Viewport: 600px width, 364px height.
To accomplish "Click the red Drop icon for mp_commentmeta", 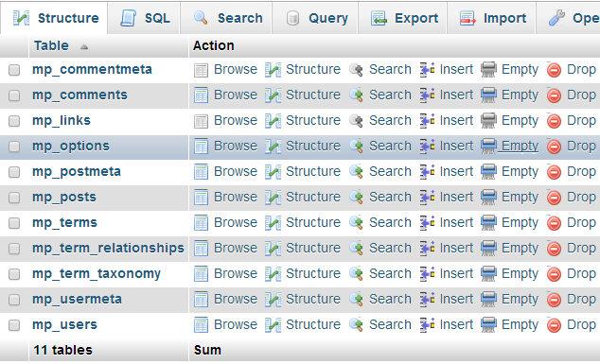I will [554, 70].
